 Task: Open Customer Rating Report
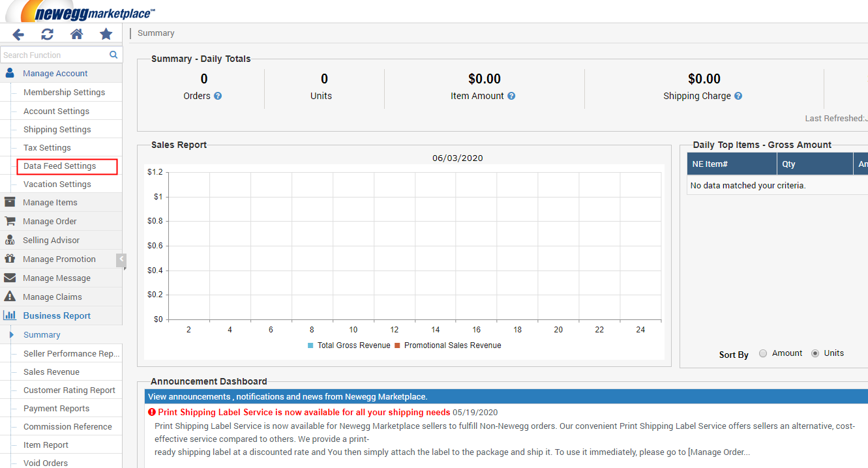coord(69,390)
